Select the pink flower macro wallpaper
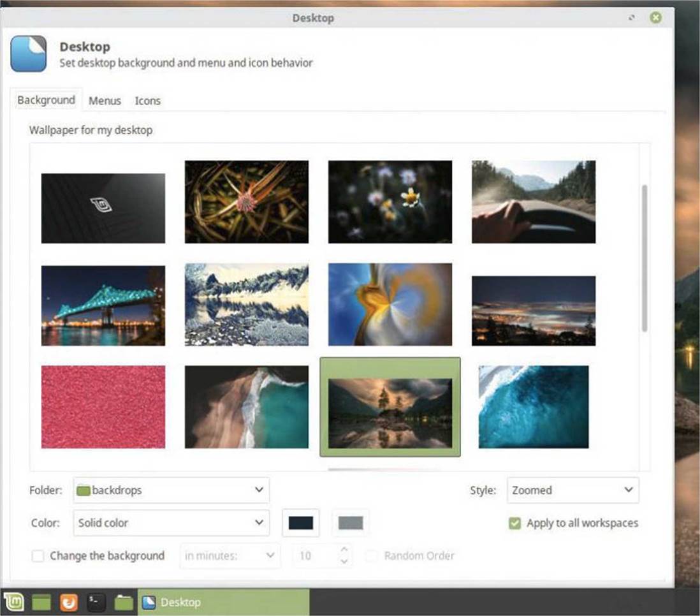Viewport: 700px width, 616px height. (247, 202)
